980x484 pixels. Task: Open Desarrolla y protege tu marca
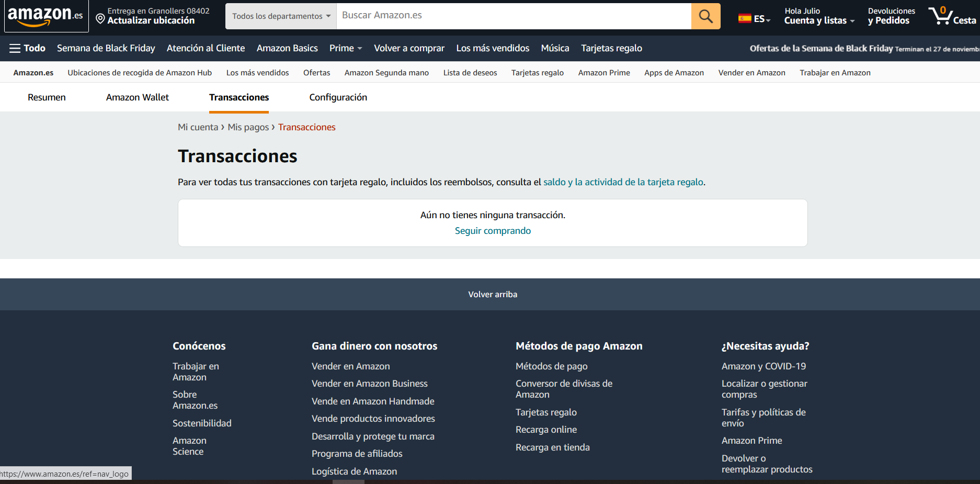pos(373,436)
